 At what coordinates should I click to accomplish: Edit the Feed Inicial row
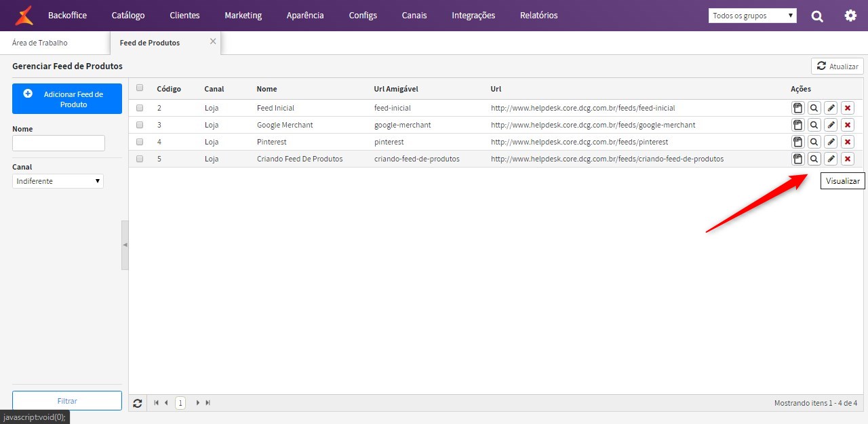pos(831,108)
